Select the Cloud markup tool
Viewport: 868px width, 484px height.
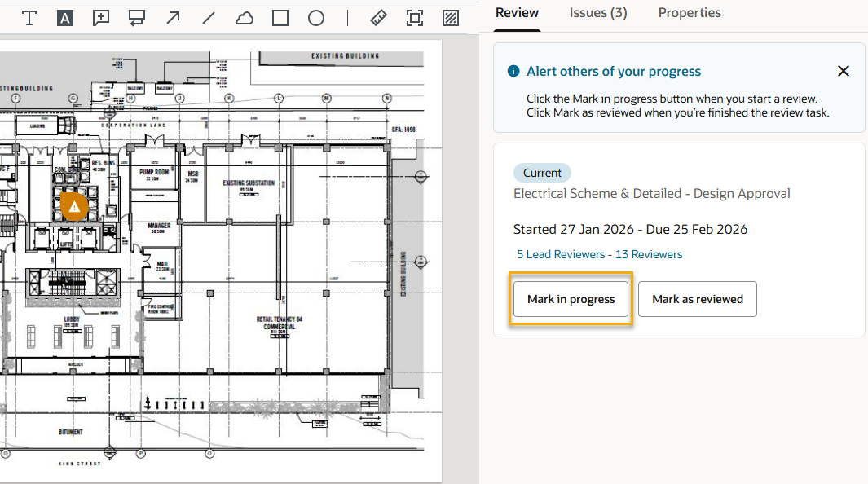point(245,18)
